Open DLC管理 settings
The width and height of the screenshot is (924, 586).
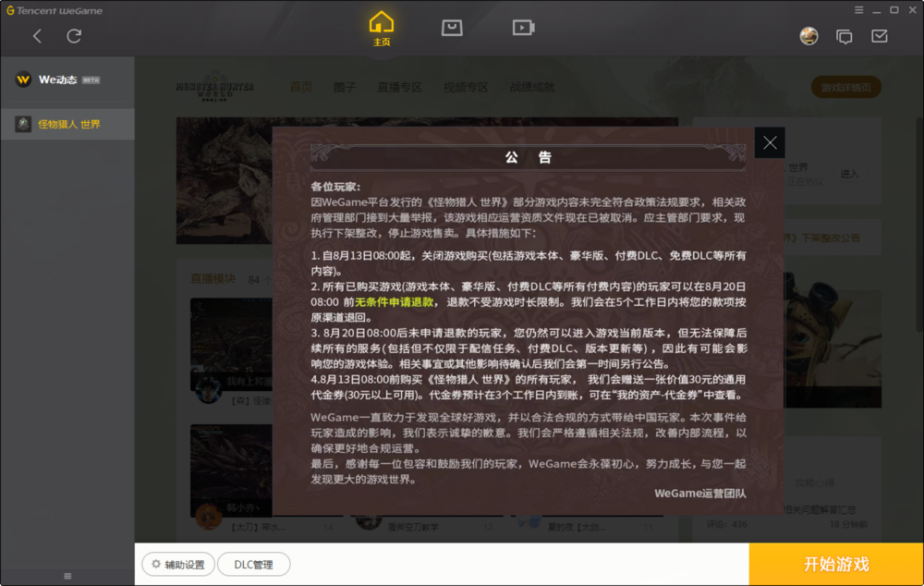pyautogui.click(x=254, y=564)
